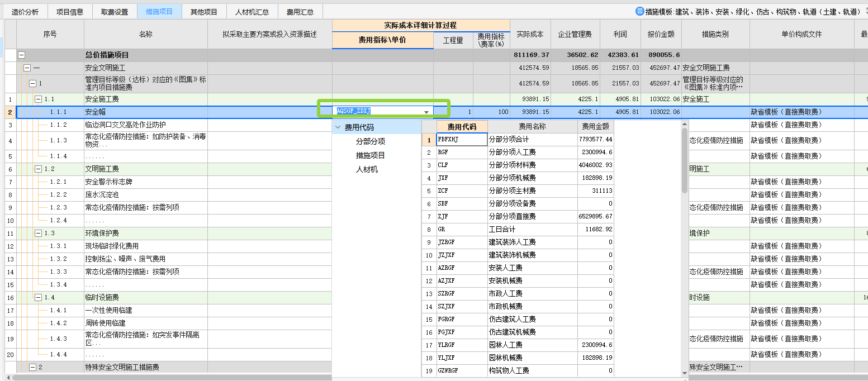This screenshot has width=868, height=381.
Task: Click 缺省模板 cell in row 1.1.1
Action: pyautogui.click(x=801, y=112)
